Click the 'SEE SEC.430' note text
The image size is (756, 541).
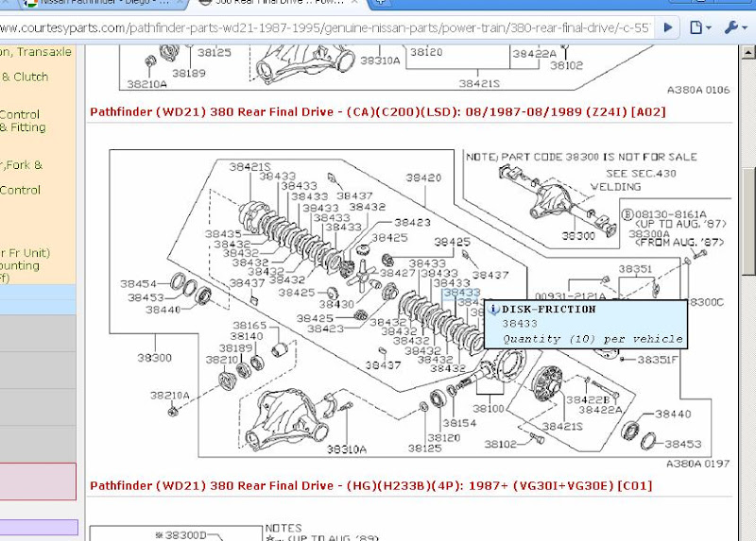tap(641, 174)
